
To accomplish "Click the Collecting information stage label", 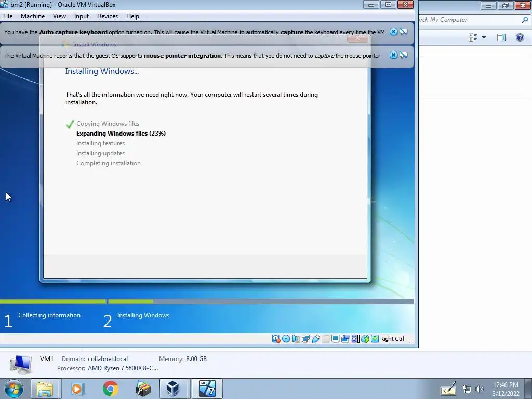I will (x=49, y=315).
